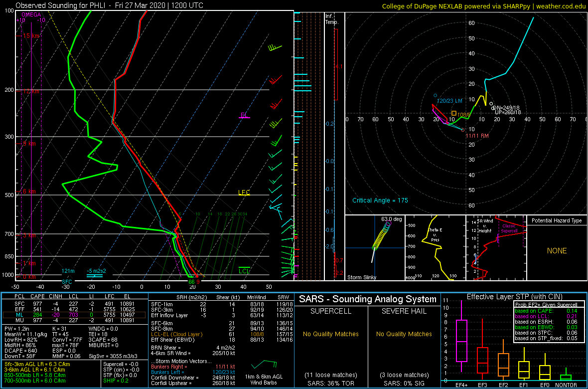
Task: Click the SARS: 36% TOR text
Action: click(330, 383)
